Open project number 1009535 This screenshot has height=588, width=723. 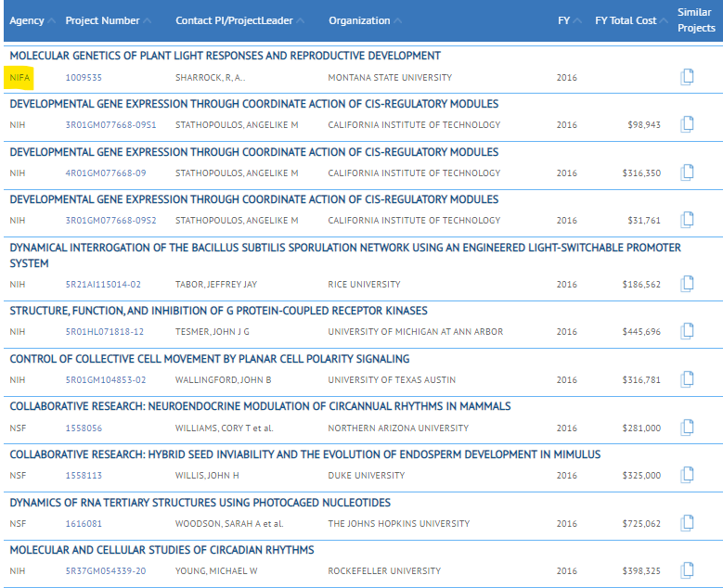click(x=84, y=77)
